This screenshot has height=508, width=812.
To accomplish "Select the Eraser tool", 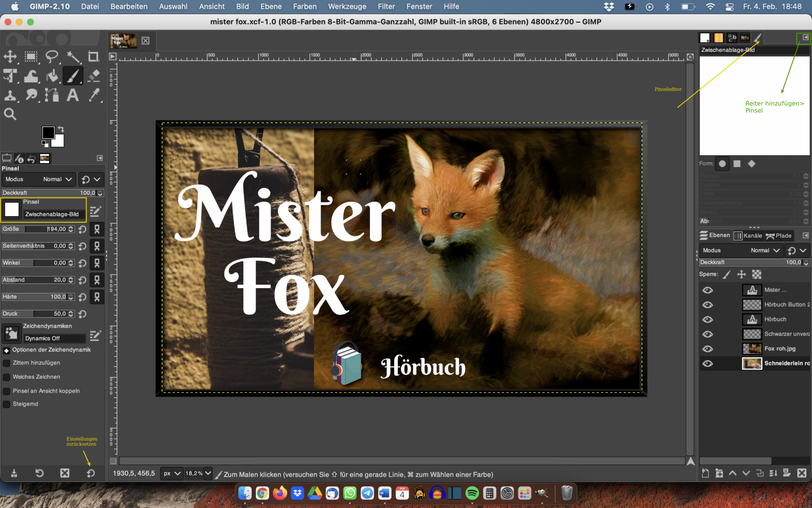I will 94,76.
